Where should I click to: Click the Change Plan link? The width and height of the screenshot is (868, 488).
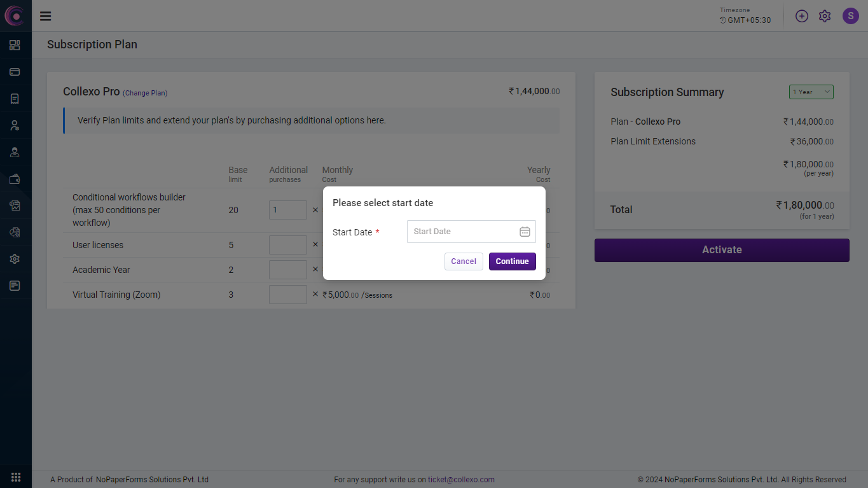[145, 93]
